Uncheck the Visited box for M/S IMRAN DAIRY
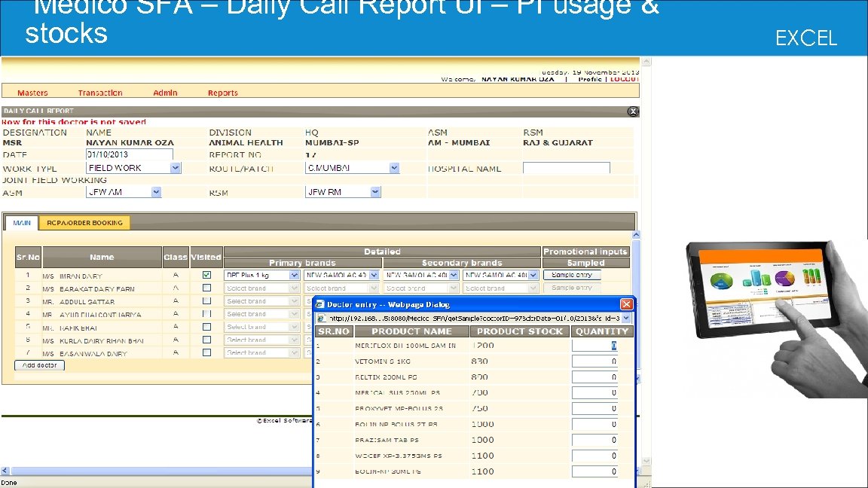The width and height of the screenshot is (868, 488). coord(206,274)
